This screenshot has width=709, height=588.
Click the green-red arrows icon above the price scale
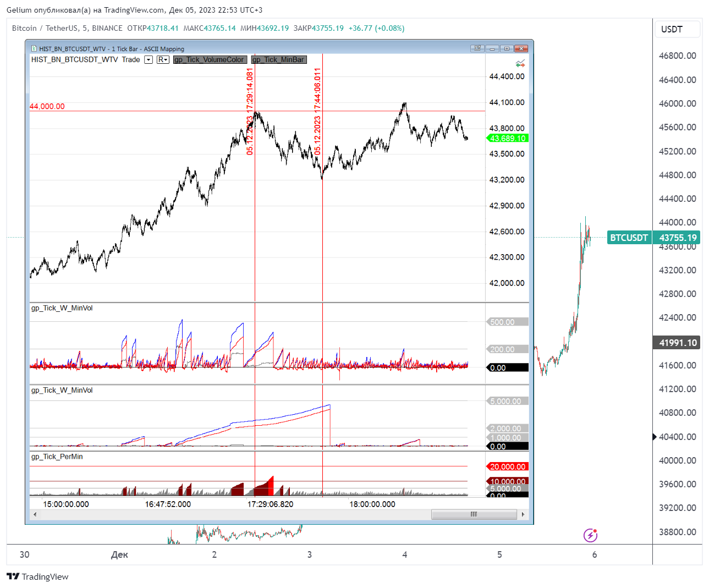520,63
